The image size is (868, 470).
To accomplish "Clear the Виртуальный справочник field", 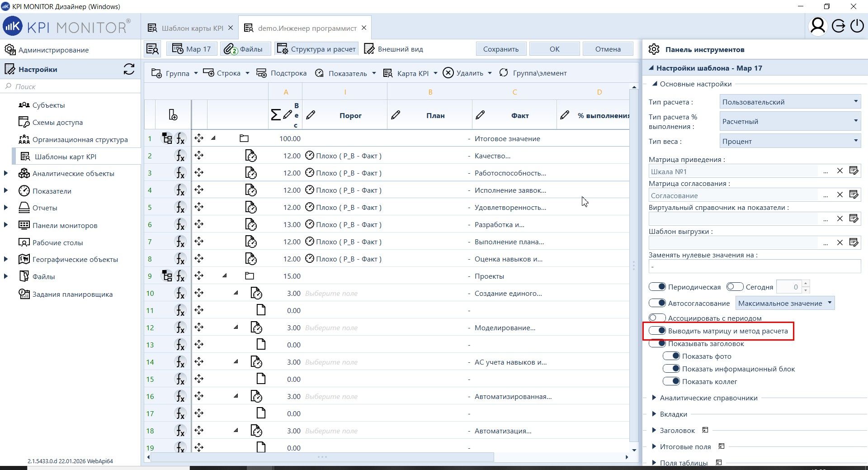I will 840,218.
